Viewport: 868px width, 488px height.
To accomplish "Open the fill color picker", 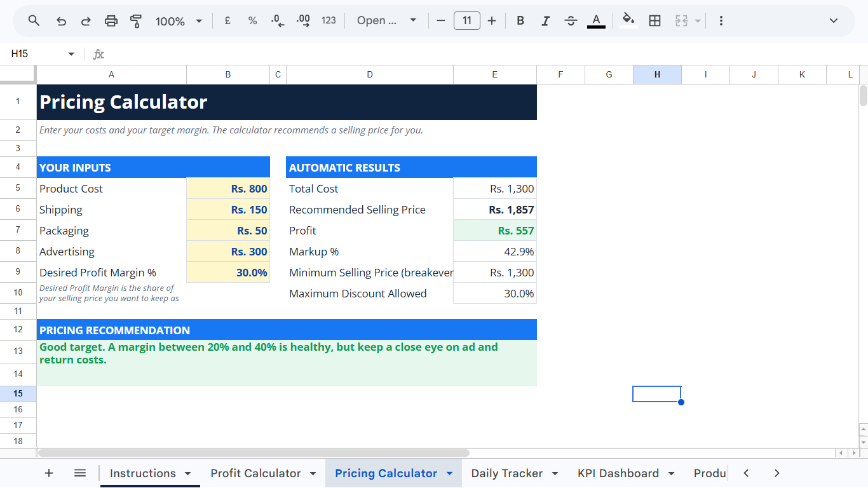I will click(x=629, y=21).
